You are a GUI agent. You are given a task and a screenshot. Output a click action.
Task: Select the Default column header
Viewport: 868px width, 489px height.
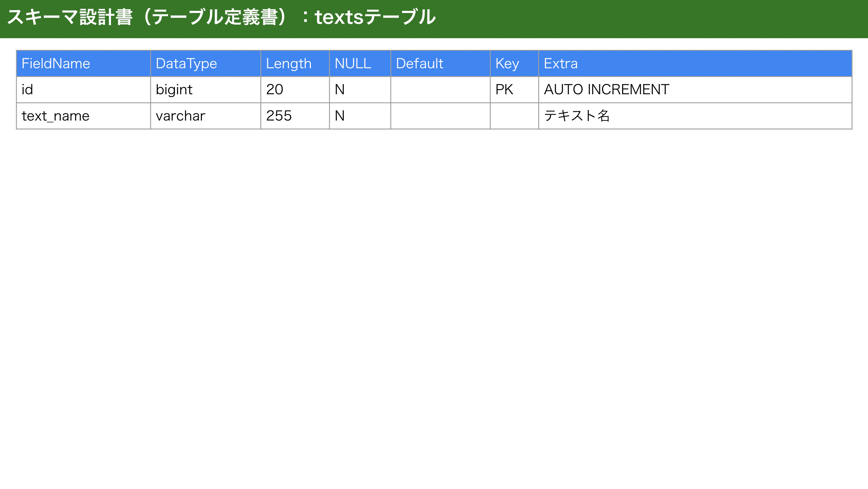[440, 63]
